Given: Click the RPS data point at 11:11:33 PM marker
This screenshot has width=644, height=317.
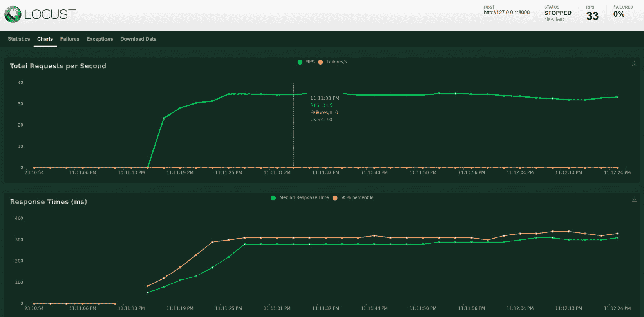Looking at the screenshot, I should pyautogui.click(x=293, y=94).
